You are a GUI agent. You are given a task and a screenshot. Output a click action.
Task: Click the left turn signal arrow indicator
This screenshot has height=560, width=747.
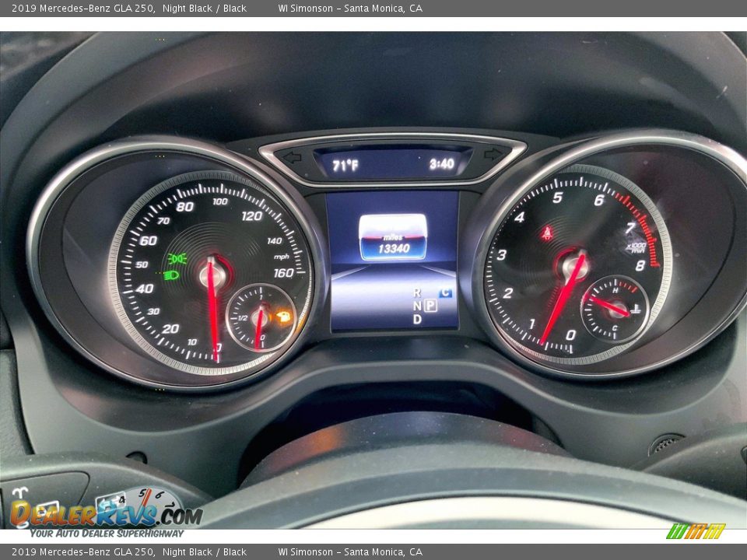[x=292, y=157]
